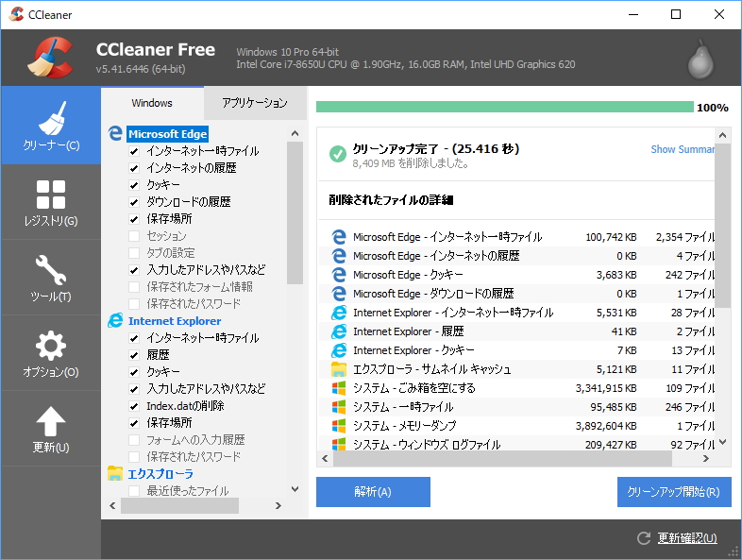Select the Microsoft Edge tree heading

tap(167, 134)
